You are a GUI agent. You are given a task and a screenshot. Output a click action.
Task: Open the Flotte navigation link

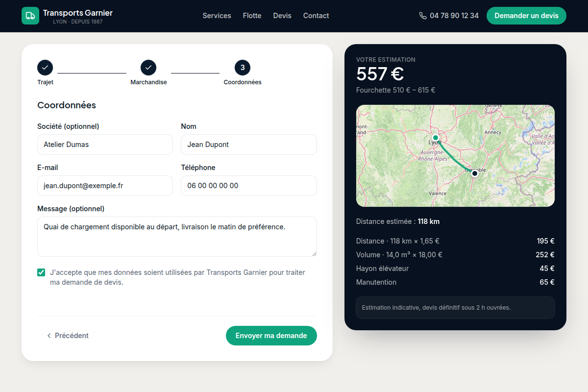coord(252,16)
